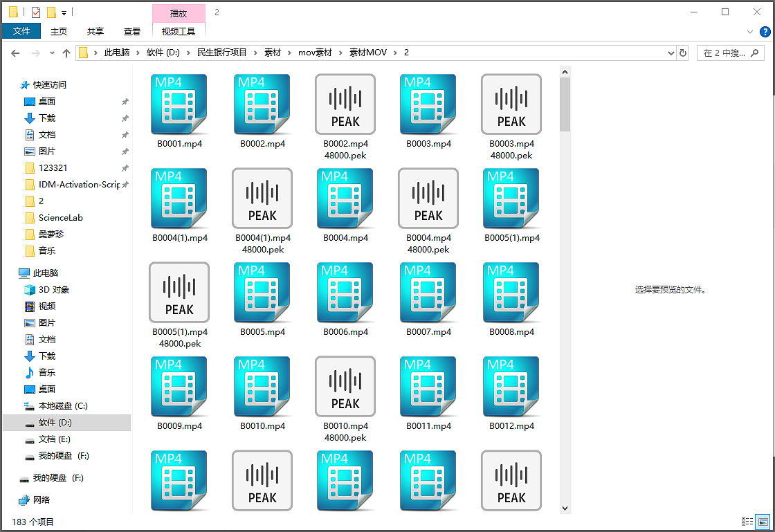Image resolution: width=775 pixels, height=532 pixels.
Task: Select the B0009.mp4 video file icon
Action: click(179, 386)
